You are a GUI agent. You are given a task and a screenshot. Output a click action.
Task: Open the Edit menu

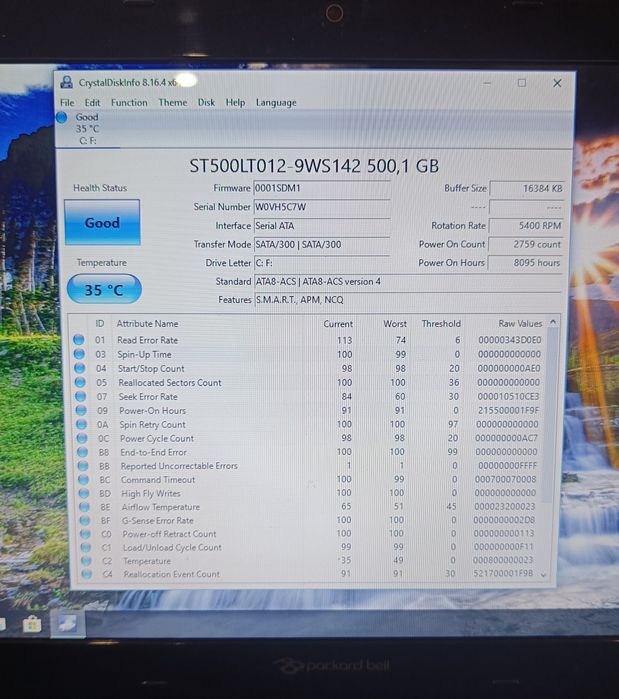(92, 103)
